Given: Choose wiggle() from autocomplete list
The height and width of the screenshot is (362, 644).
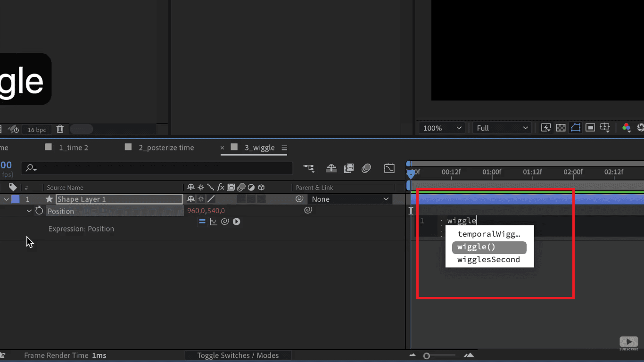Looking at the screenshot, I should click(489, 247).
